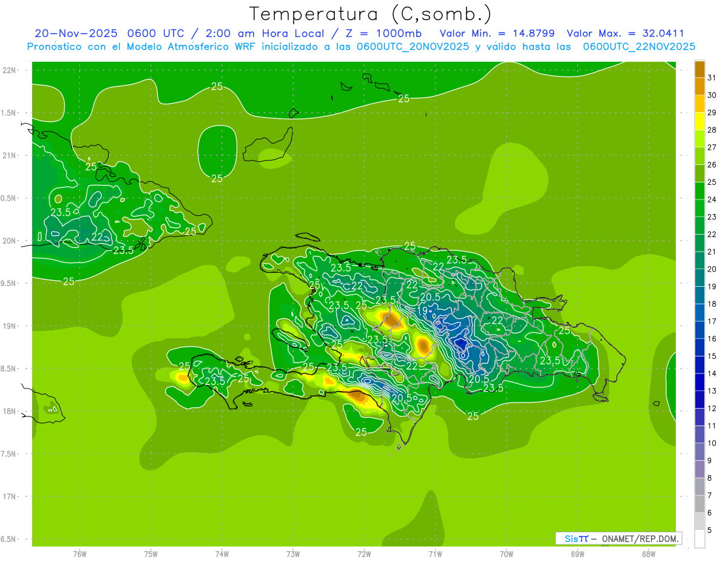The image size is (728, 562).
Task: Pick the white swatch below 5
Action: coord(699,539)
